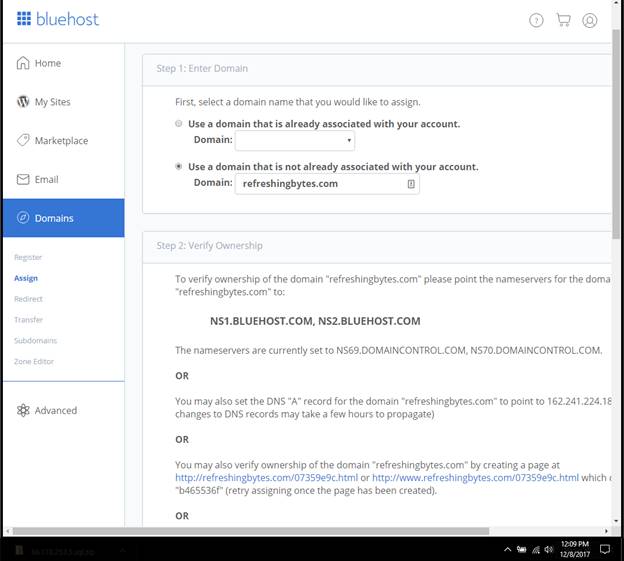The image size is (624, 561).
Task: Open the Action Center notification icon
Action: pyautogui.click(x=605, y=549)
